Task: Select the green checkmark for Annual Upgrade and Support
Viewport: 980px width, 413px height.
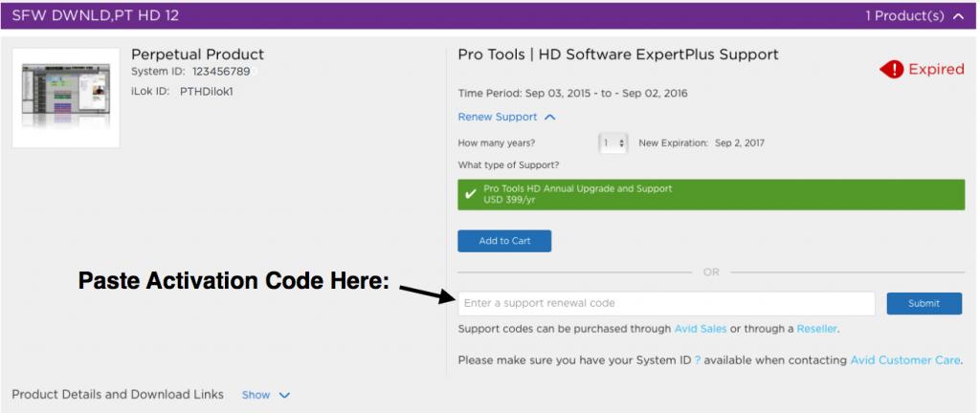Action: point(470,194)
